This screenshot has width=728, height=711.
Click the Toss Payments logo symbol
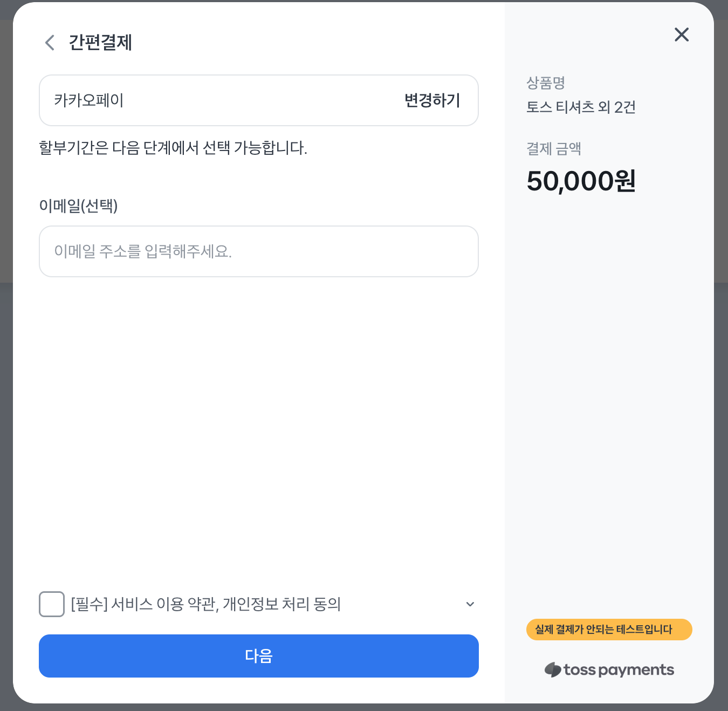pos(553,670)
